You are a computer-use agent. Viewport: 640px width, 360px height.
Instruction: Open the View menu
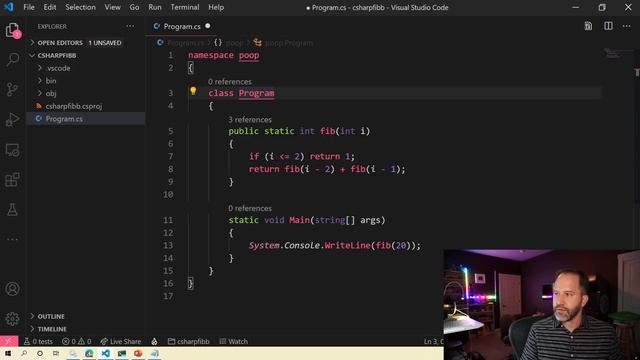click(x=113, y=7)
